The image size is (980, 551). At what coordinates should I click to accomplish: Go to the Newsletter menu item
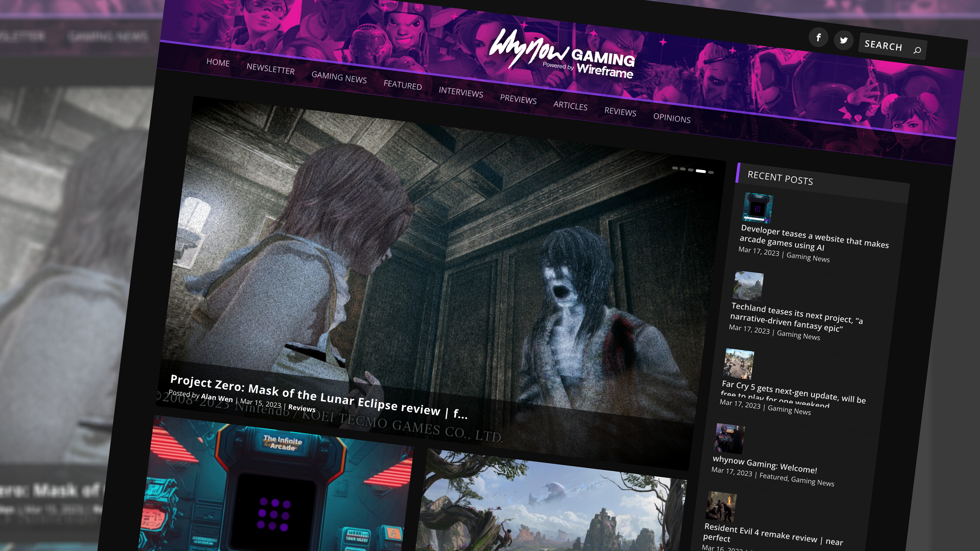tap(270, 69)
